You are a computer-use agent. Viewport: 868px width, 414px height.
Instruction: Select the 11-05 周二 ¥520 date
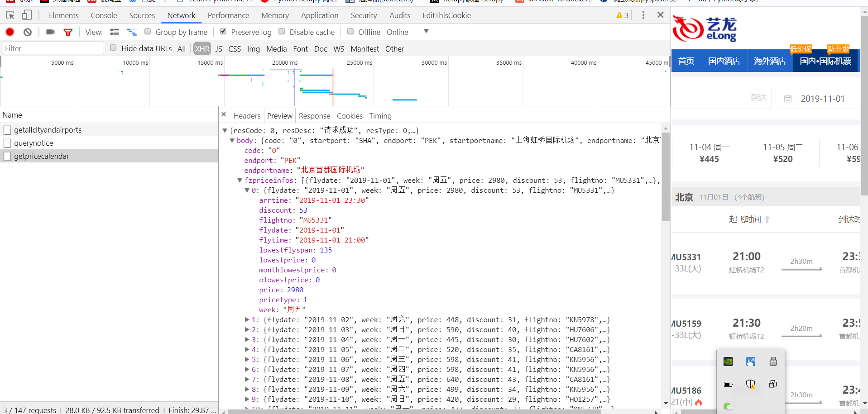(x=783, y=153)
